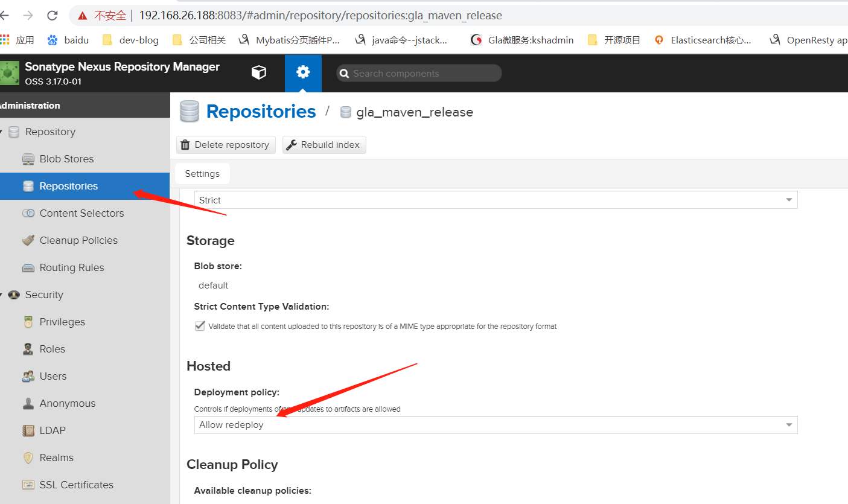The image size is (848, 504).
Task: Click the Users icon in sidebar
Action: pos(28,376)
